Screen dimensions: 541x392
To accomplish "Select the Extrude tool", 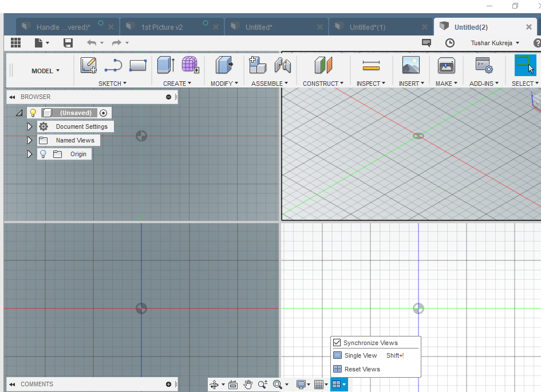I will coord(166,65).
